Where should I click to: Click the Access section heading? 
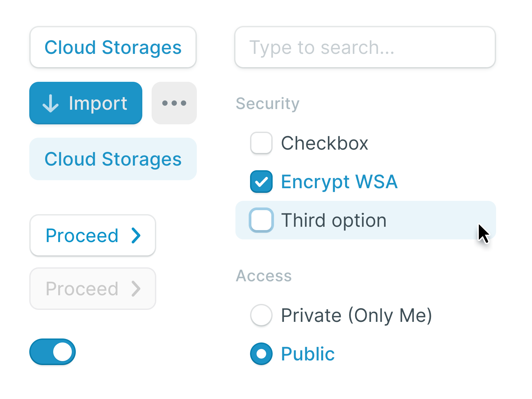click(x=264, y=276)
